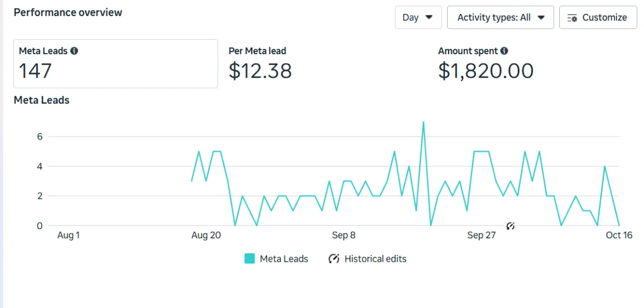Click the Oct 16 date axis label

(619, 236)
